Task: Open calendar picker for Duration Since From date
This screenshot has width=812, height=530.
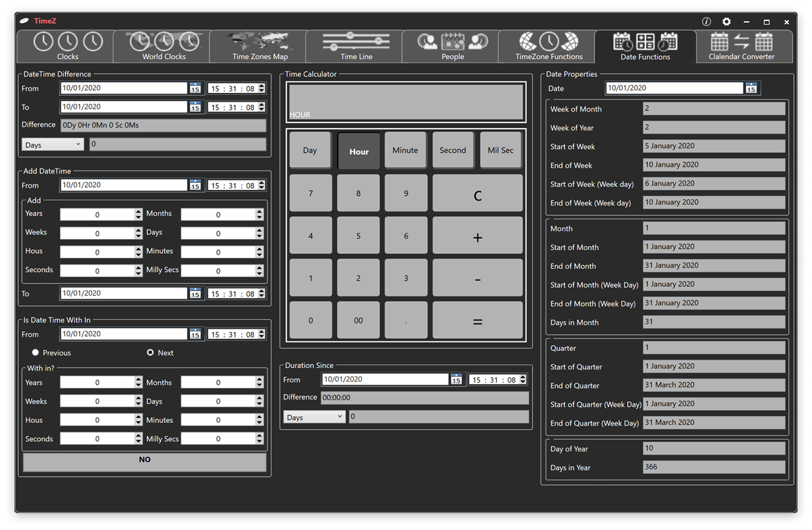Action: click(x=456, y=380)
